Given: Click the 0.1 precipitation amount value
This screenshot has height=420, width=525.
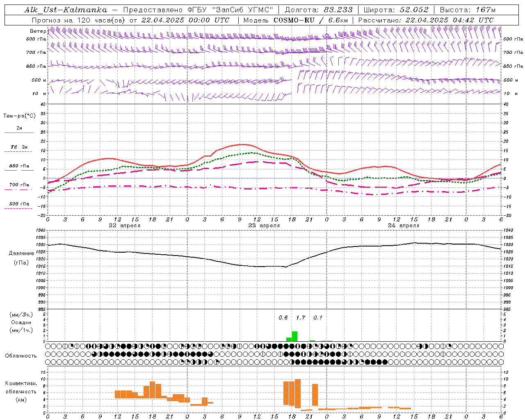Looking at the screenshot, I should (x=318, y=318).
